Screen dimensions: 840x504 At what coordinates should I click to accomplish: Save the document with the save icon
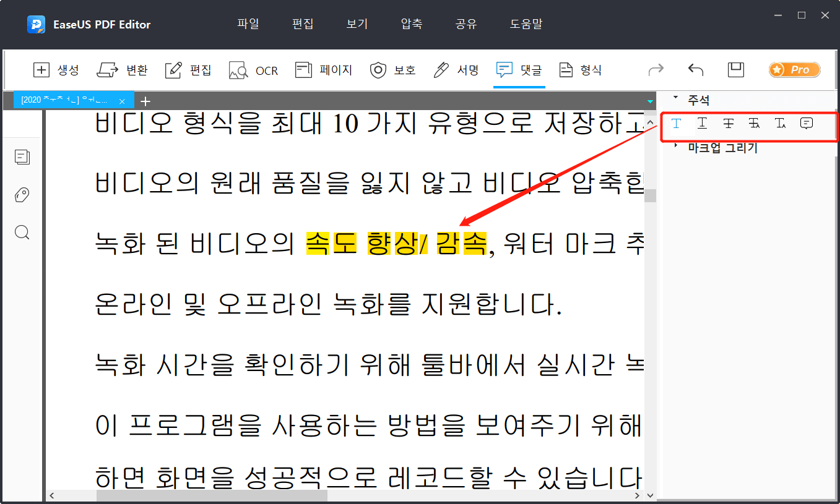(735, 70)
